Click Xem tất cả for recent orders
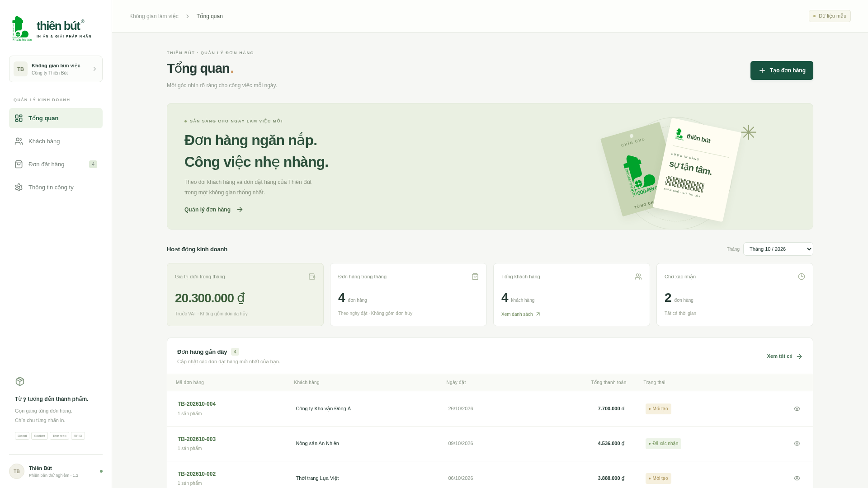The image size is (868, 488). 784,357
